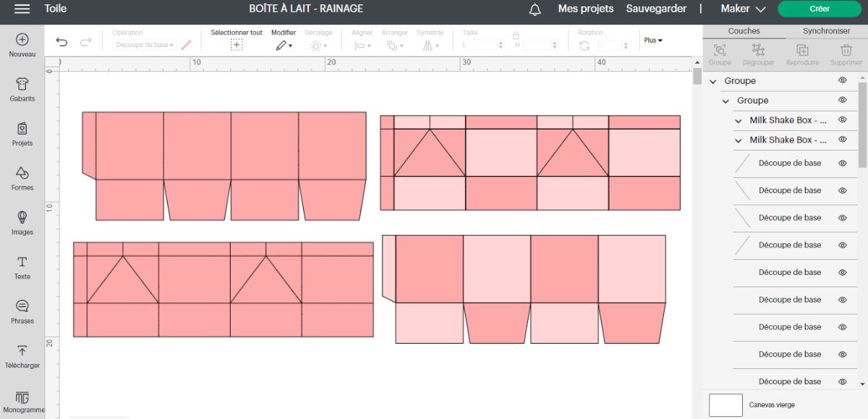Click the Nouveau (new project) icon

tap(22, 40)
